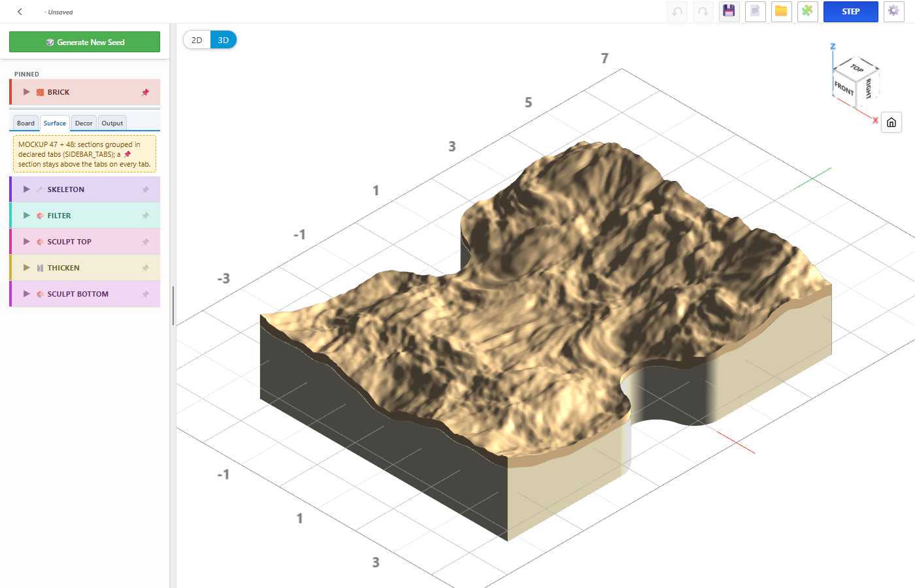Screen dimensions: 915x588
Task: Click the SKELETON section icon
Action: 41,189
